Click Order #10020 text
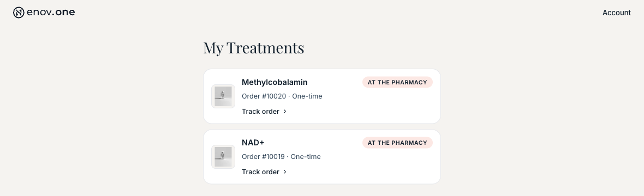Image resolution: width=644 pixels, height=196 pixels. pyautogui.click(x=264, y=96)
